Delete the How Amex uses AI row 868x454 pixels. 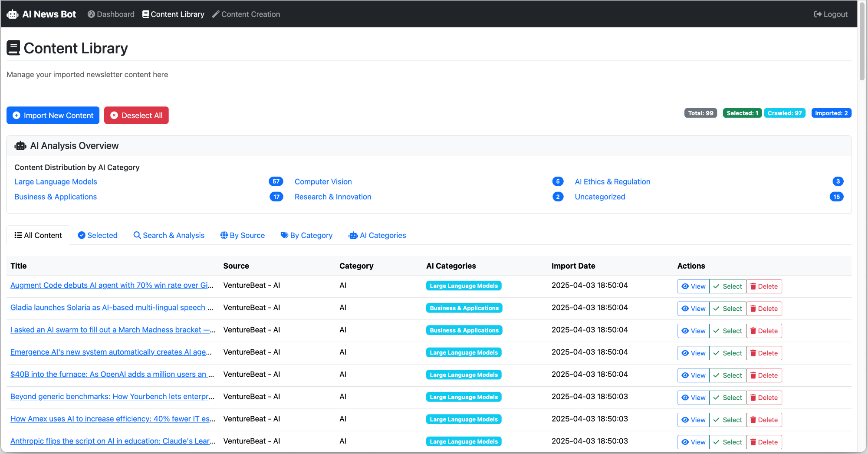764,420
